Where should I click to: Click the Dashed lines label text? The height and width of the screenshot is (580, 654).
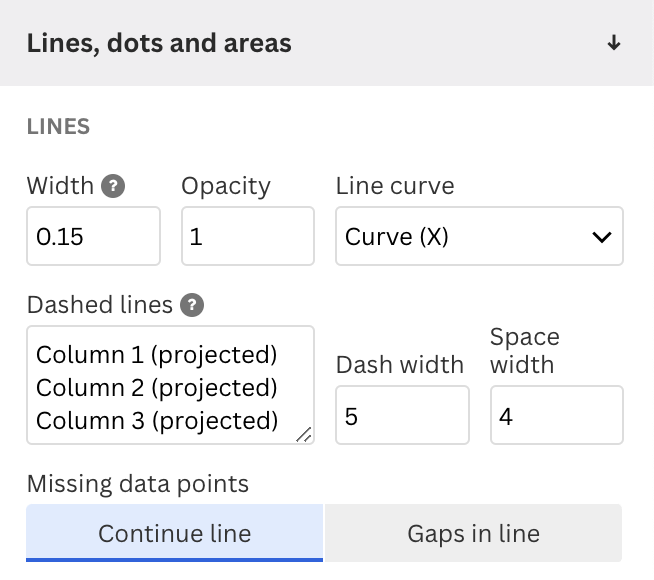coord(100,305)
